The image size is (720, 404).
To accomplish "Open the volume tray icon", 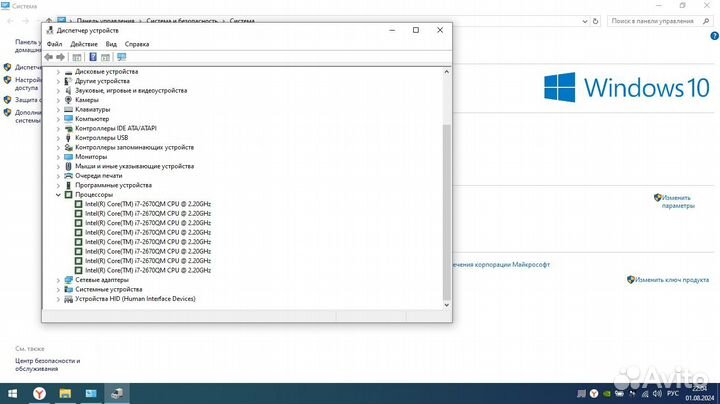I will point(657,394).
